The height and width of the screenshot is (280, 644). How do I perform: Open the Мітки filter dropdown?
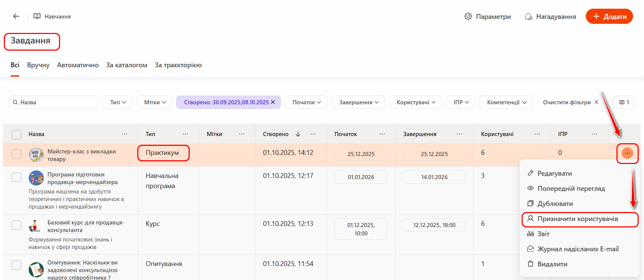pyautogui.click(x=154, y=102)
